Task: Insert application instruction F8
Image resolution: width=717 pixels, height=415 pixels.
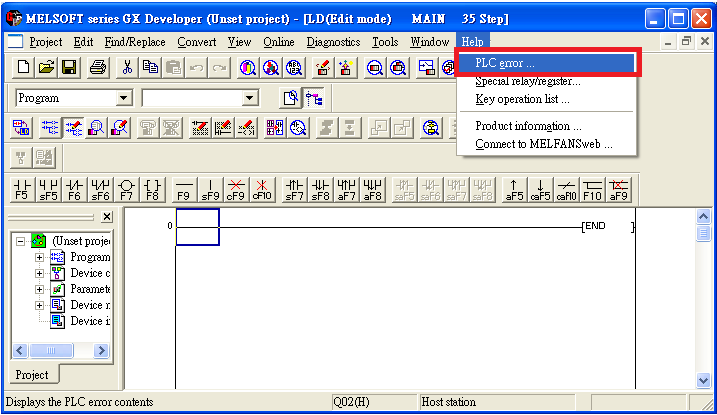Action: pyautogui.click(x=152, y=190)
